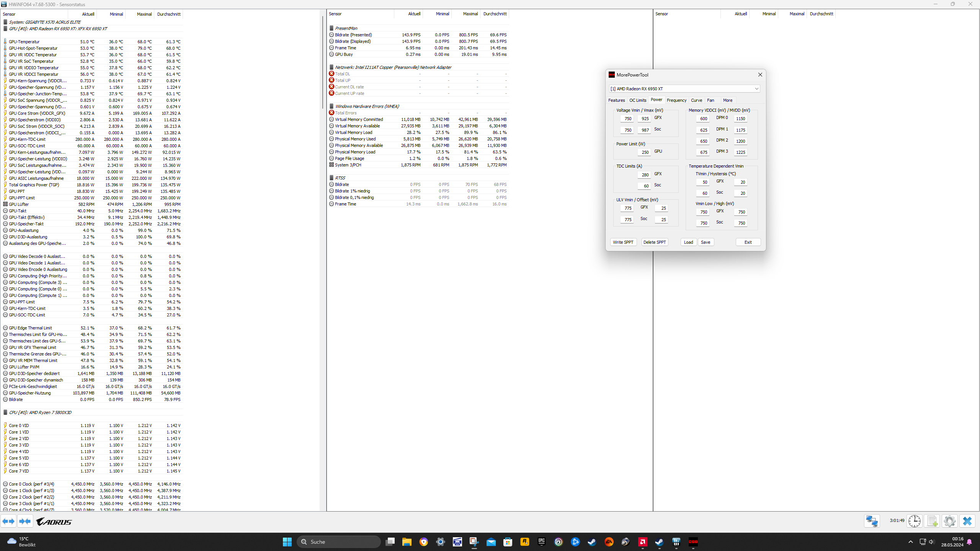Click the left sensor panel vertical scrollbar

[322, 61]
